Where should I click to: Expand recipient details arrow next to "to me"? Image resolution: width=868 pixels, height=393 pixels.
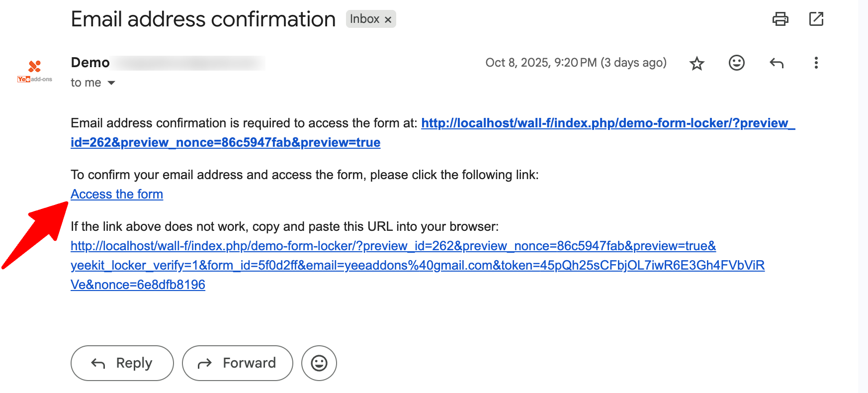(111, 83)
